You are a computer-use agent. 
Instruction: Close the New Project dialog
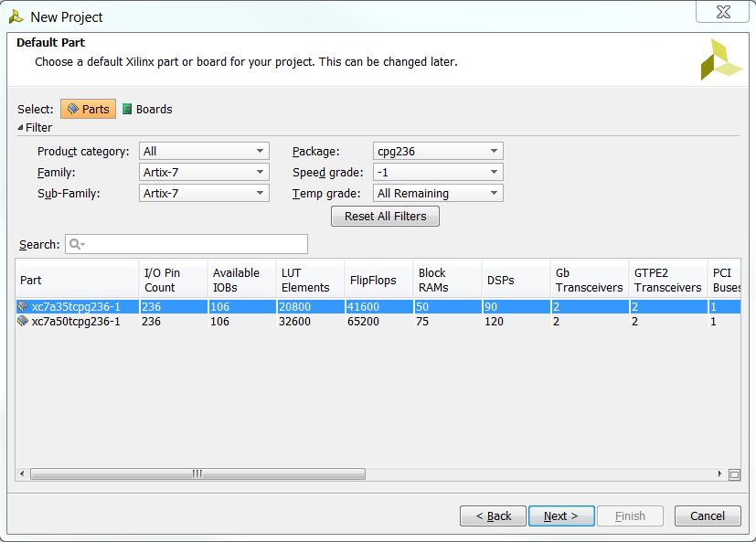[723, 12]
